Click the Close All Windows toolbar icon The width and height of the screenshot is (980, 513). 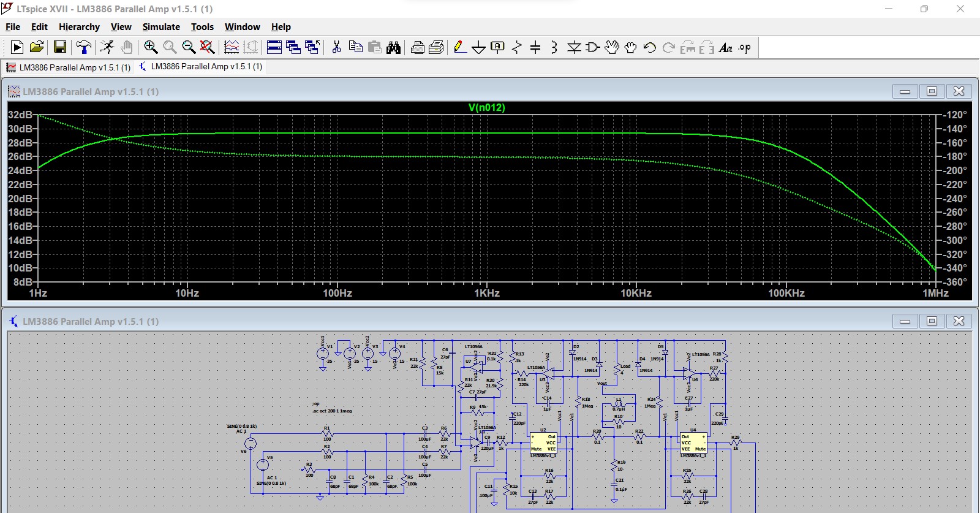pyautogui.click(x=312, y=47)
